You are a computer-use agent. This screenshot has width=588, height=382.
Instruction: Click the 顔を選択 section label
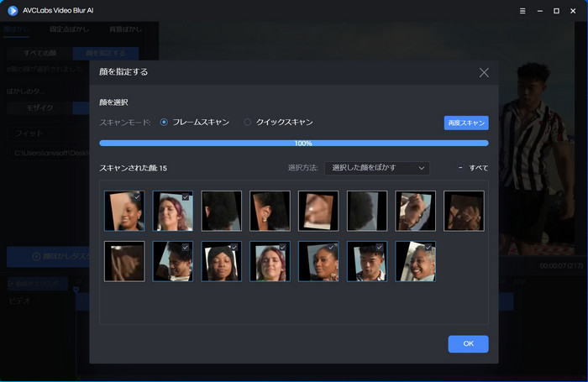(113, 102)
